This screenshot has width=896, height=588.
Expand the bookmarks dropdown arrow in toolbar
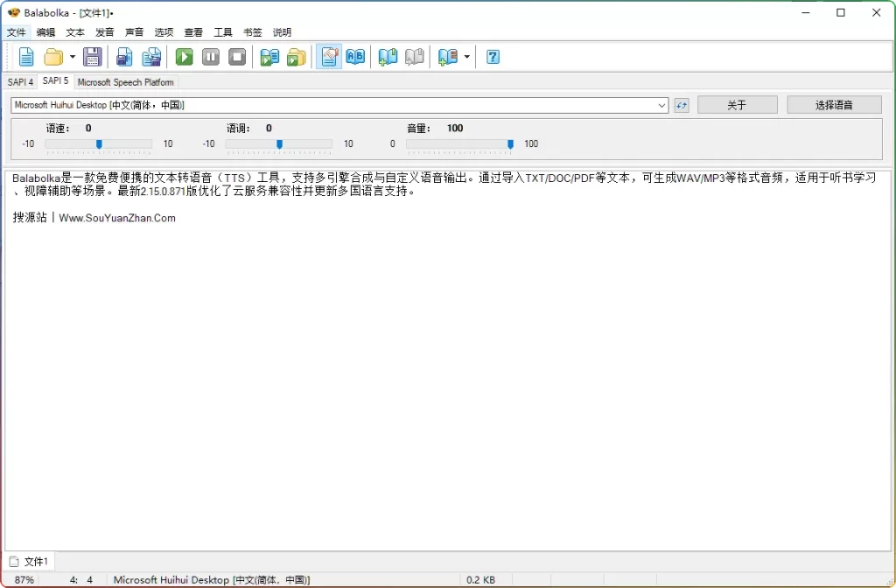[x=467, y=57]
